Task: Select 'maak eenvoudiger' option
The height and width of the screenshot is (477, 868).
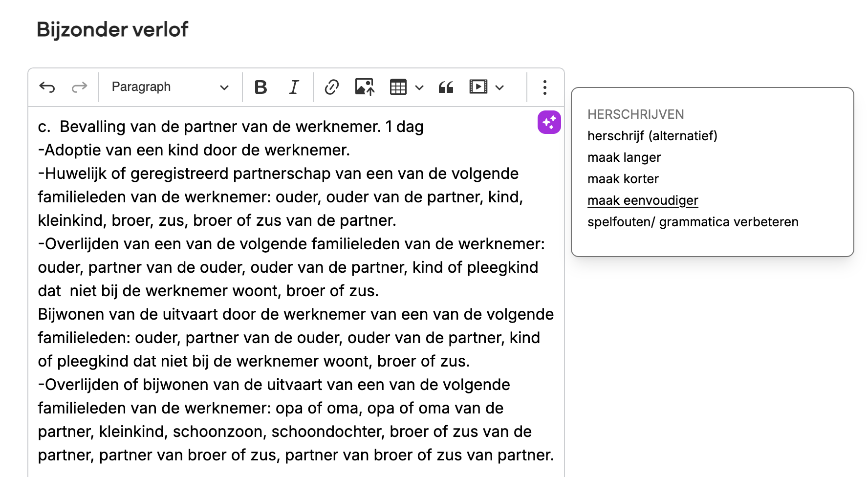Action: 643,200
